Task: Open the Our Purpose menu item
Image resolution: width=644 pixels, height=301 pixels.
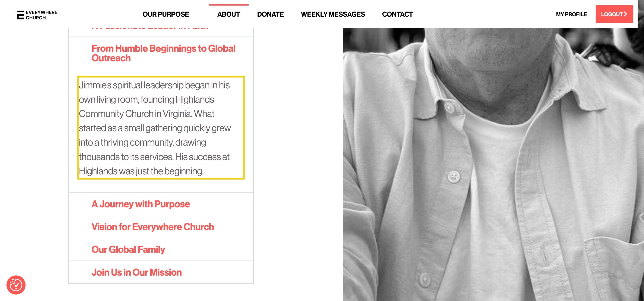Action: pyautogui.click(x=166, y=14)
